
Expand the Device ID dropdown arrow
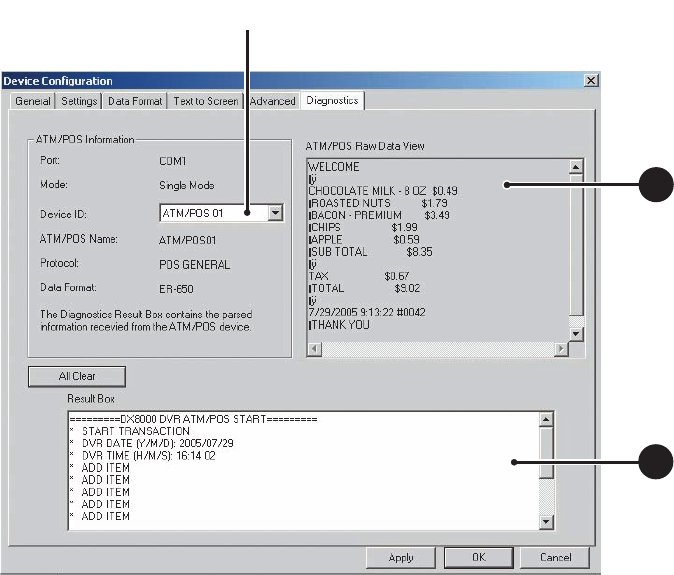tap(275, 213)
